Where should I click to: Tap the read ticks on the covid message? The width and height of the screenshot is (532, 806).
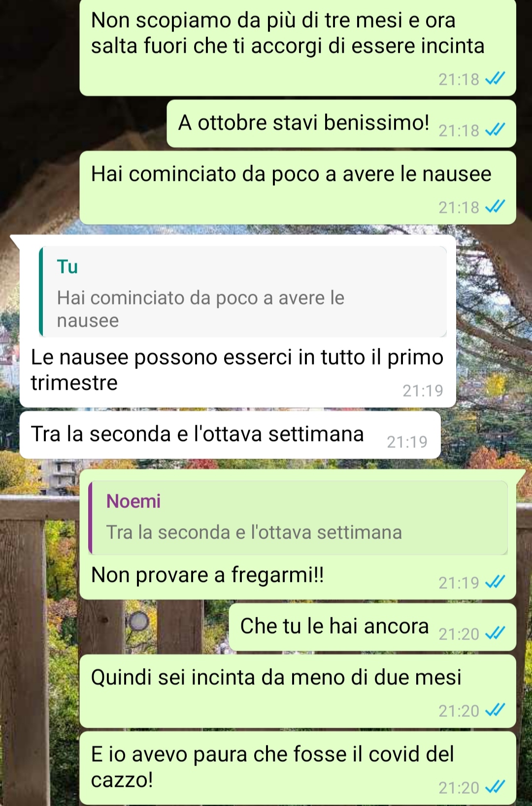pyautogui.click(x=495, y=787)
